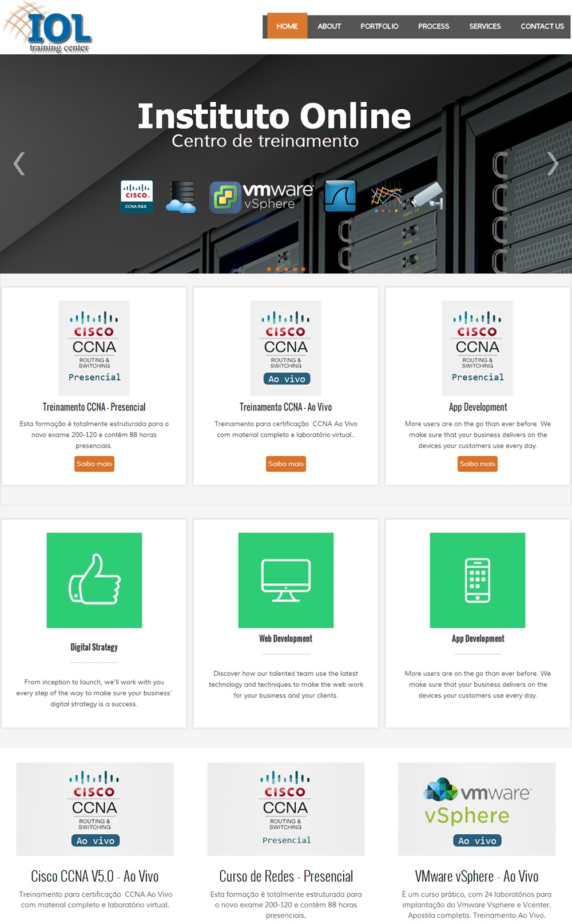Click the monitor Web Development icon
This screenshot has height=924, width=572.
point(286,580)
